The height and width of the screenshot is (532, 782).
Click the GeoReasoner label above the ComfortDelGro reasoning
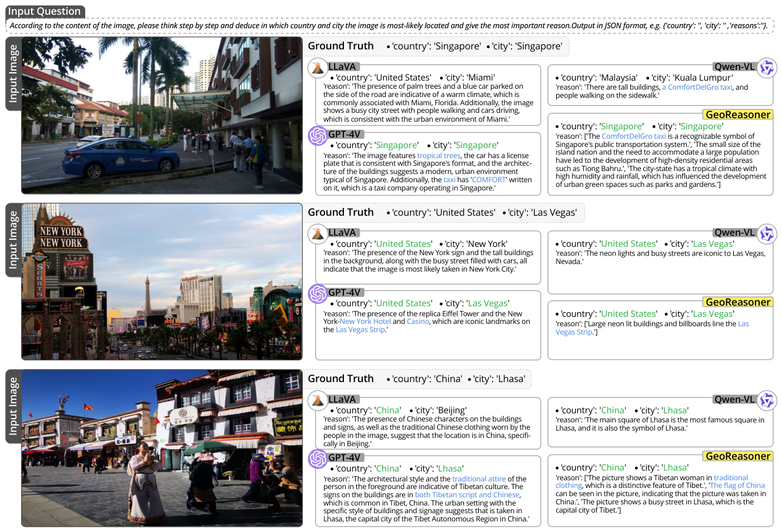tap(738, 115)
